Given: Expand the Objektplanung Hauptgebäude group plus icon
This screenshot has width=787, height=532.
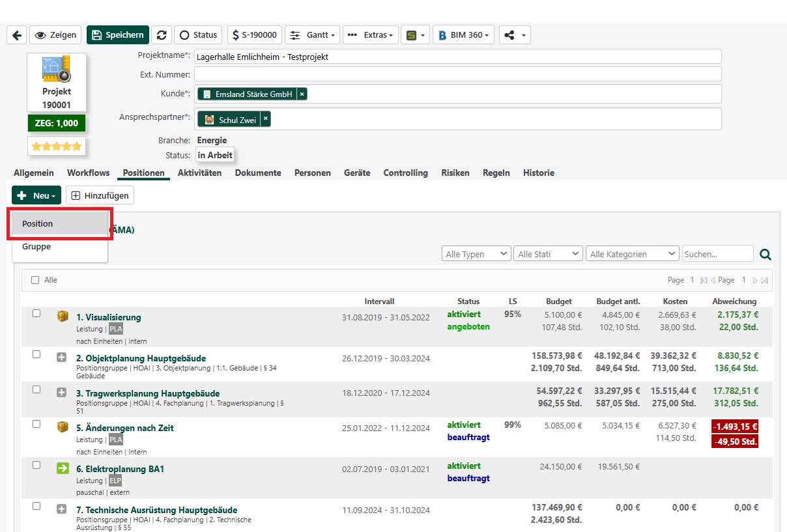Looking at the screenshot, I should coord(63,357).
